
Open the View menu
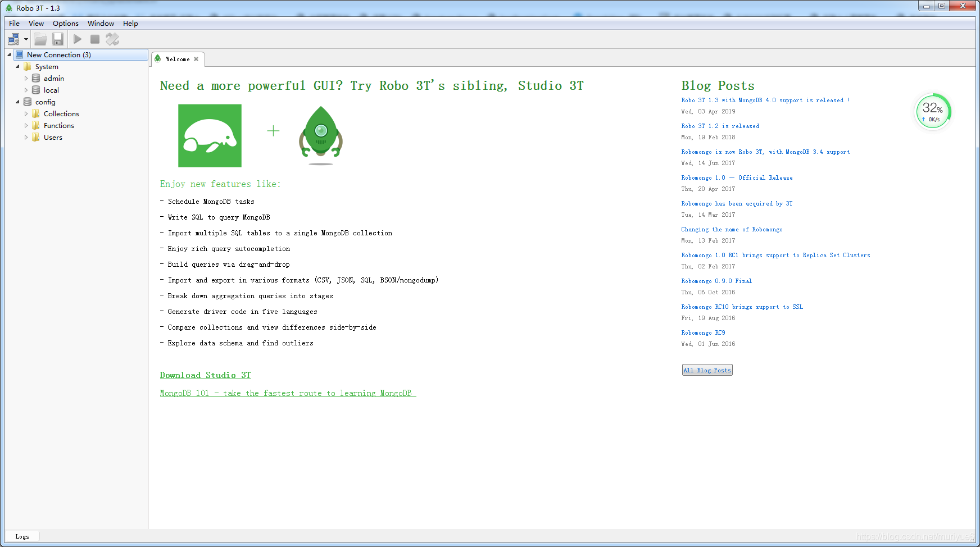pyautogui.click(x=36, y=23)
